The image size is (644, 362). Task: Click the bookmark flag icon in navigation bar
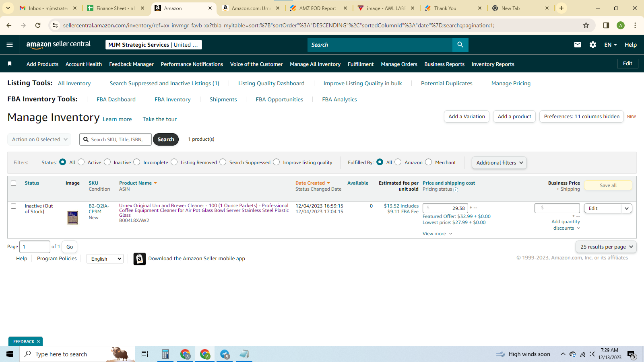point(10,64)
